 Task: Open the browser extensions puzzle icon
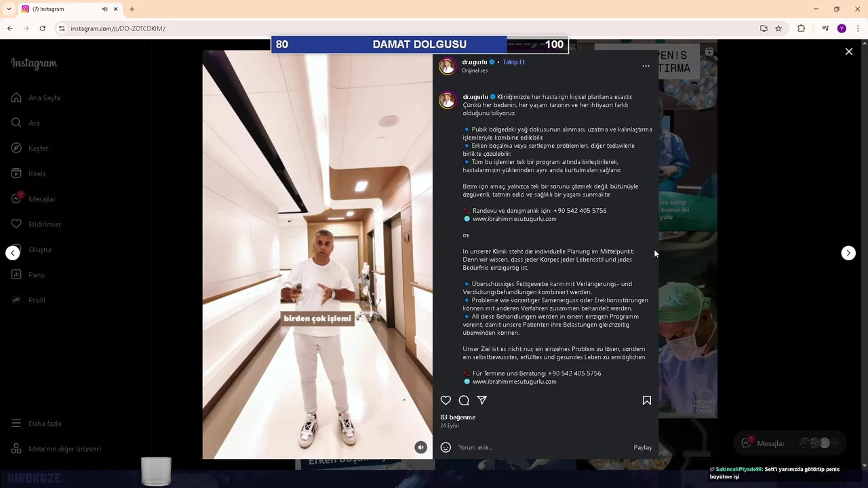tap(802, 28)
